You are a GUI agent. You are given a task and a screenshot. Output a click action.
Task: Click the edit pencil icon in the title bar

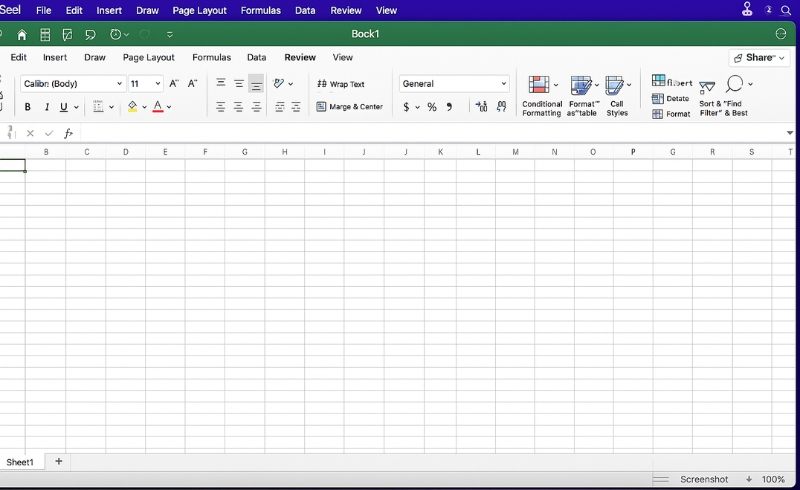(67, 35)
